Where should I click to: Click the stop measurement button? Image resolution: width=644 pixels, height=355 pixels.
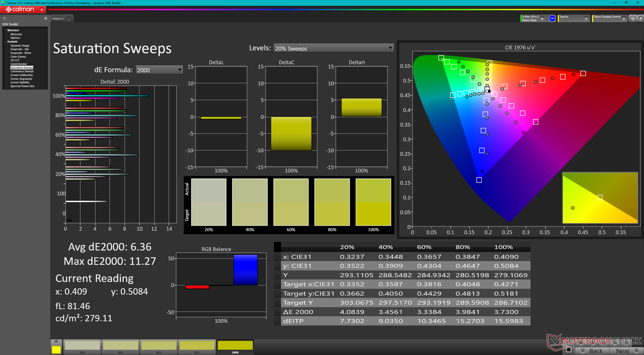568,350
